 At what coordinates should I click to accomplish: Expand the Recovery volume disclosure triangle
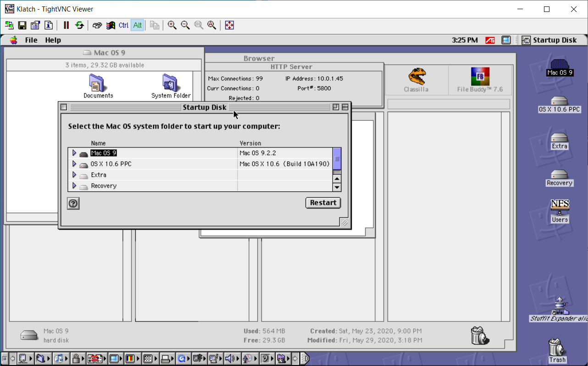tap(74, 186)
